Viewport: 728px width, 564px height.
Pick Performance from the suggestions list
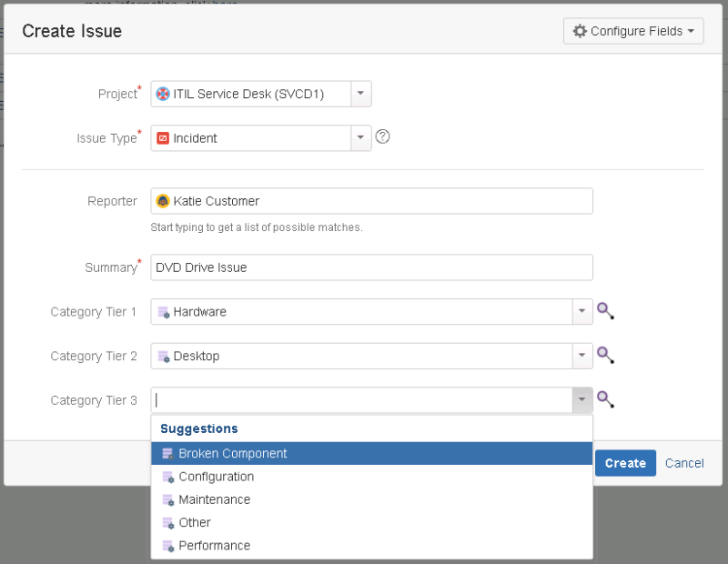[x=214, y=546]
